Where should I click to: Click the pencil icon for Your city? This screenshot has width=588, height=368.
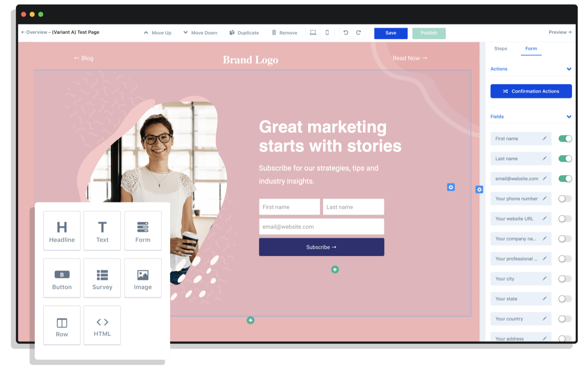pyautogui.click(x=544, y=279)
